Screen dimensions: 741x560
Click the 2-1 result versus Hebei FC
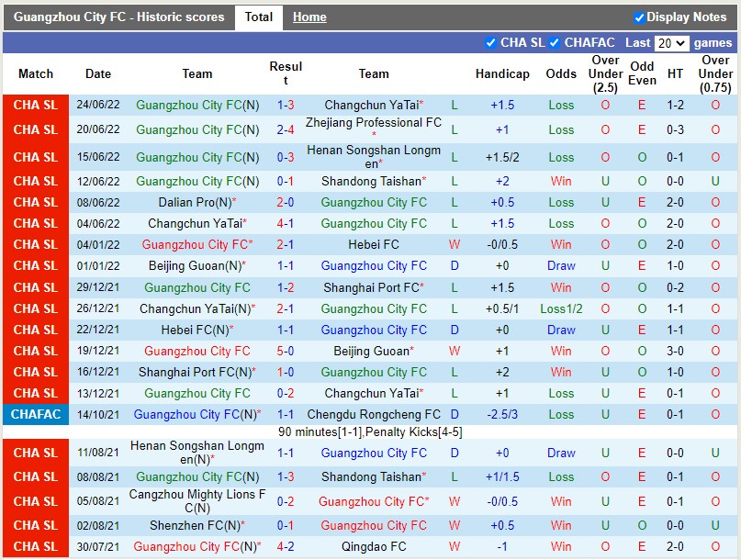point(286,245)
